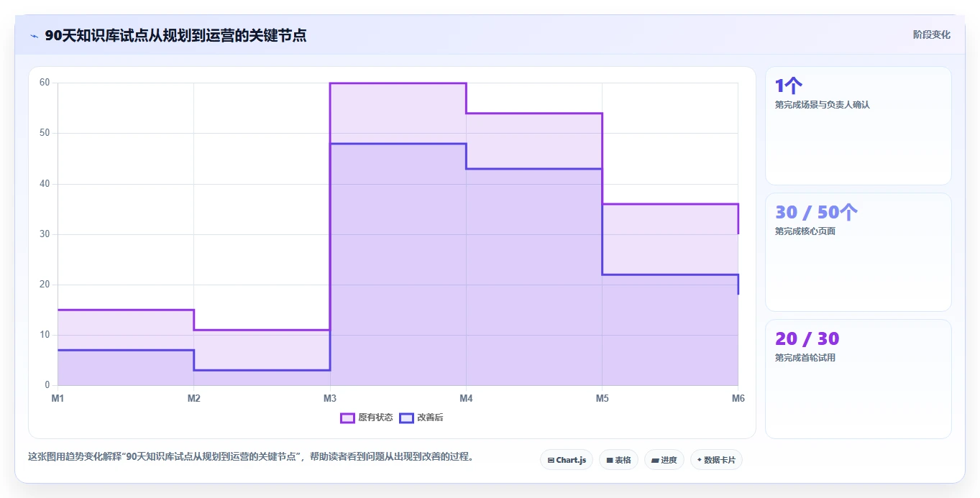Click the 阶段变化 label in header
Screen dimensions: 980x498
tap(931, 34)
